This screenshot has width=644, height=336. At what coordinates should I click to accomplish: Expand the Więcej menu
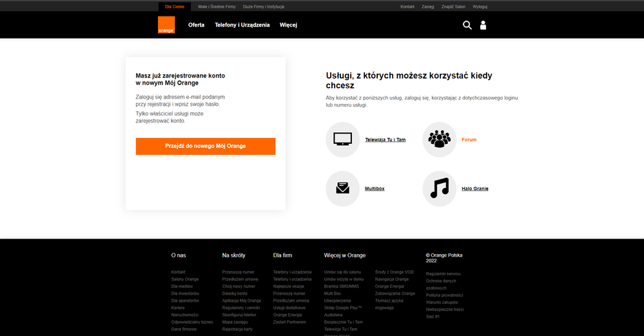288,25
